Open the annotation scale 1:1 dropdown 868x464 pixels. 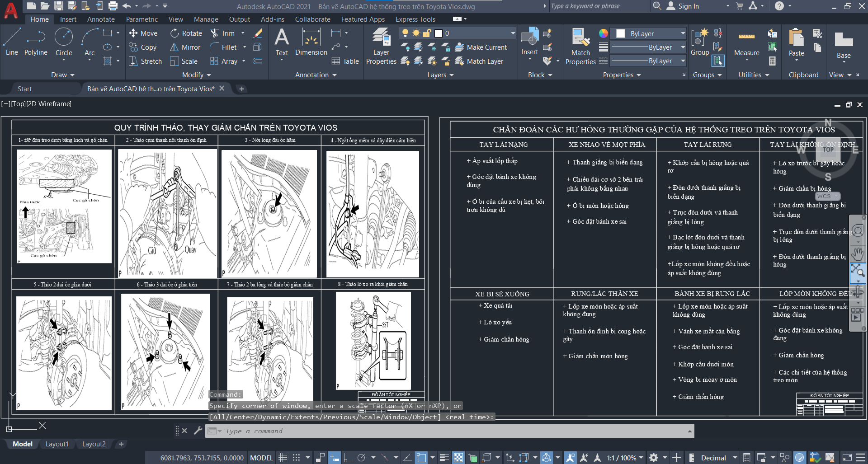tap(625, 458)
